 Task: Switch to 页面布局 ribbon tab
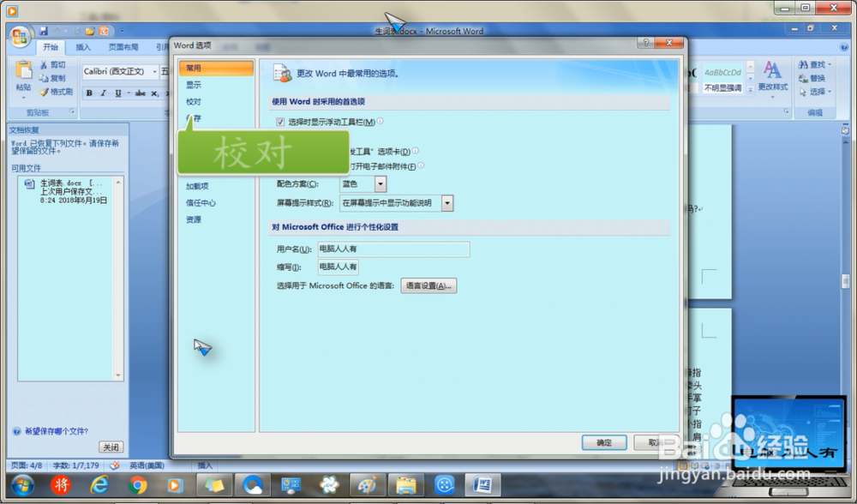click(123, 47)
